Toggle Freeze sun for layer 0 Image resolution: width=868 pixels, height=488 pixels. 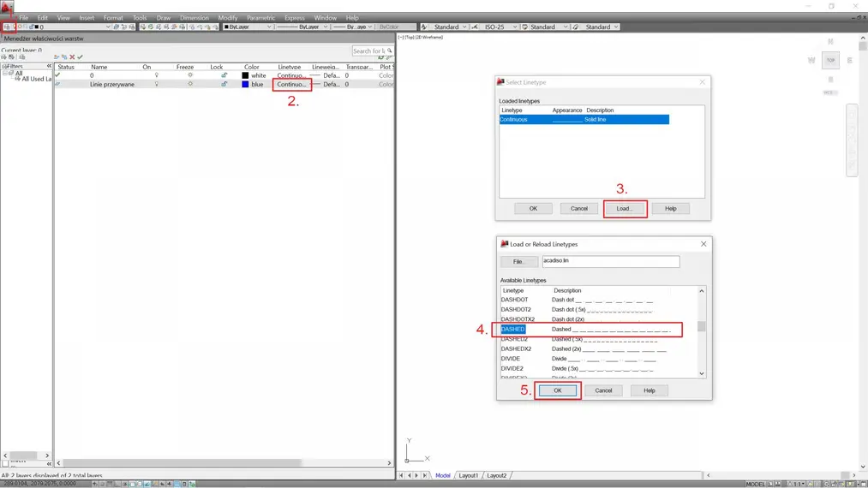click(190, 75)
